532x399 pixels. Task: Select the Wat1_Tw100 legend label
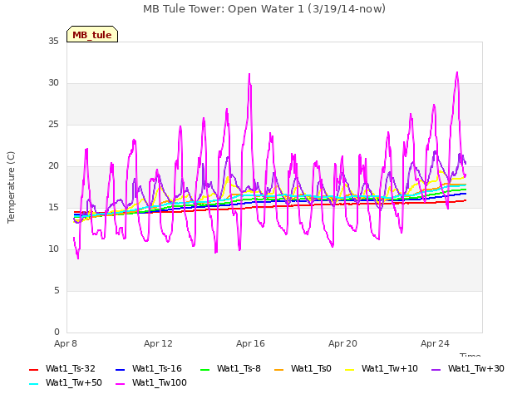click(160, 382)
